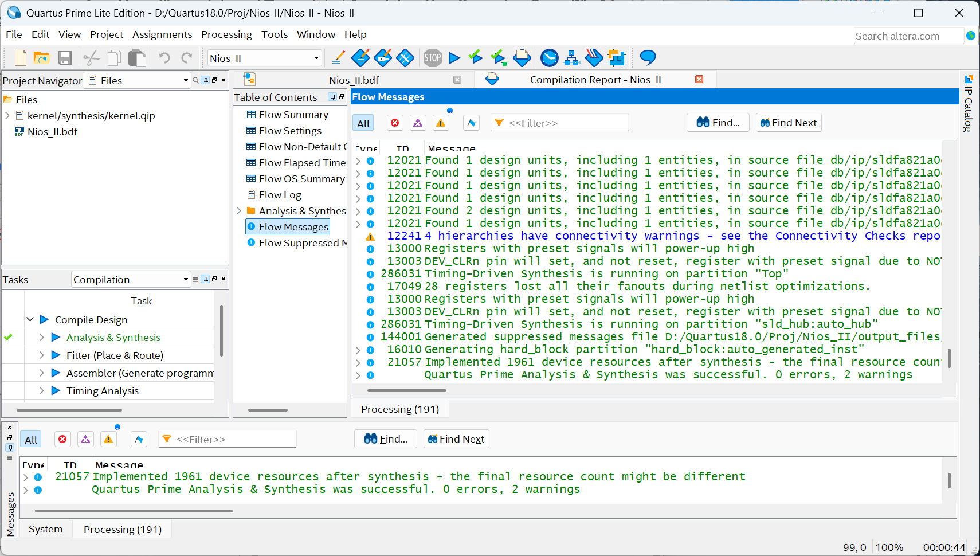
Task: Click Find Next in Flow Messages
Action: click(789, 123)
